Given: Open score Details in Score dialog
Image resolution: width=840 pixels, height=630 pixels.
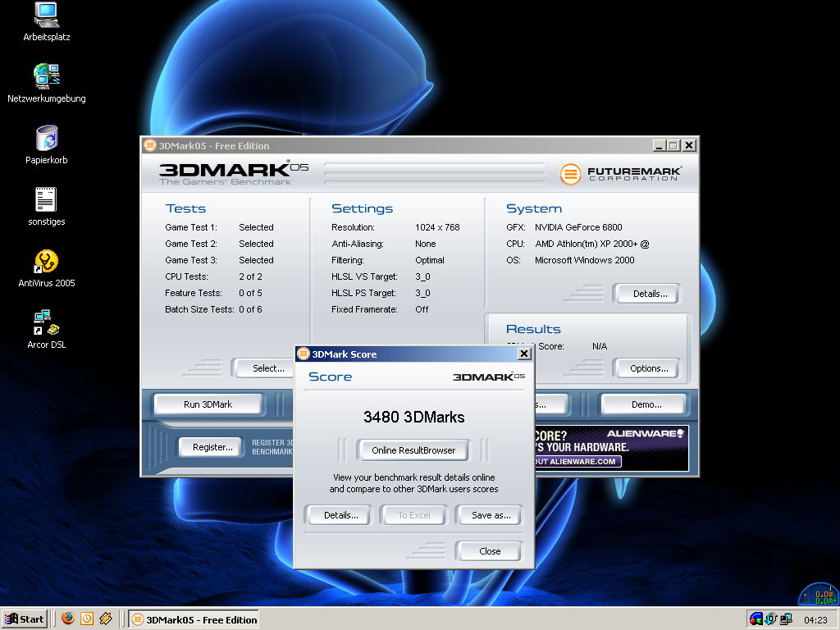Looking at the screenshot, I should 340,515.
